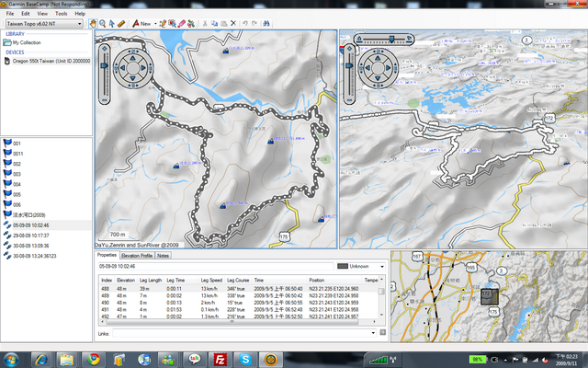This screenshot has width=588, height=368.
Task: Open the Links dropdown arrow
Action: [373, 333]
